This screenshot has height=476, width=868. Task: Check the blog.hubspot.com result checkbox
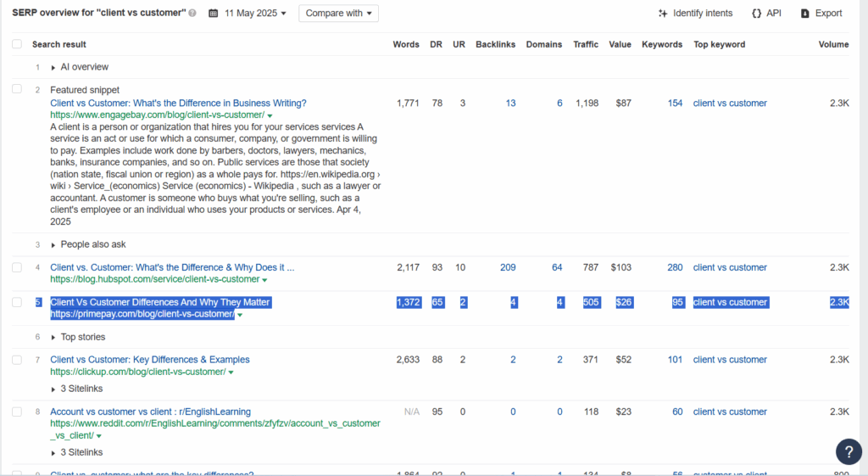point(17,267)
